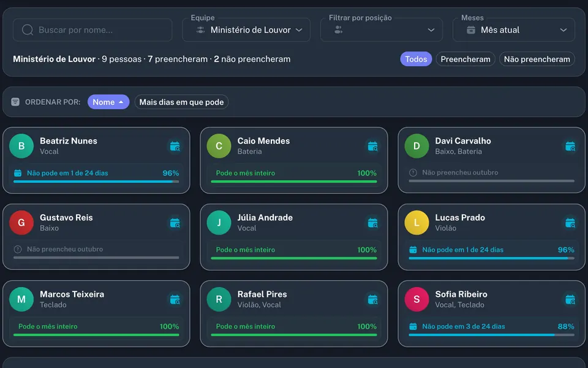Open Sofia Ribeiro calendar details icon
The image size is (588, 368).
pyautogui.click(x=570, y=300)
